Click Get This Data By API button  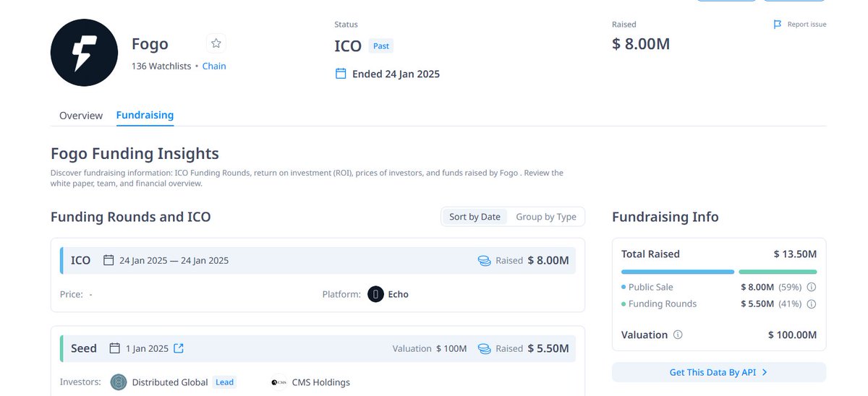tap(718, 372)
